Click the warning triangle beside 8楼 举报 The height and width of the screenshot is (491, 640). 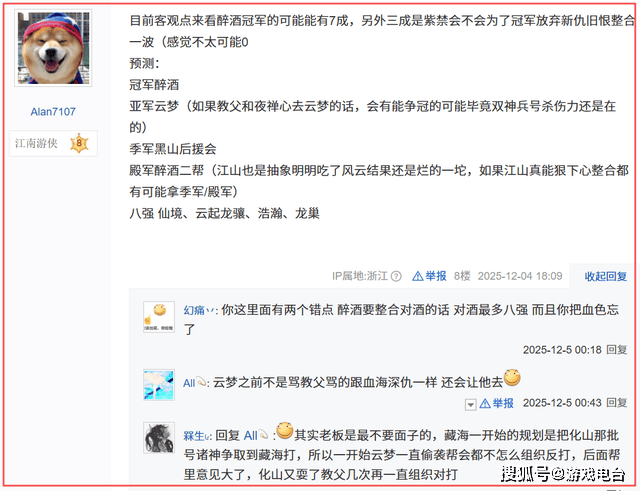418,277
